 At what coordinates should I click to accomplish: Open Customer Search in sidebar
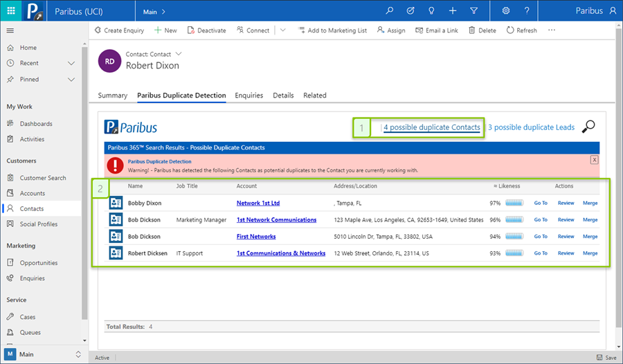[43, 178]
